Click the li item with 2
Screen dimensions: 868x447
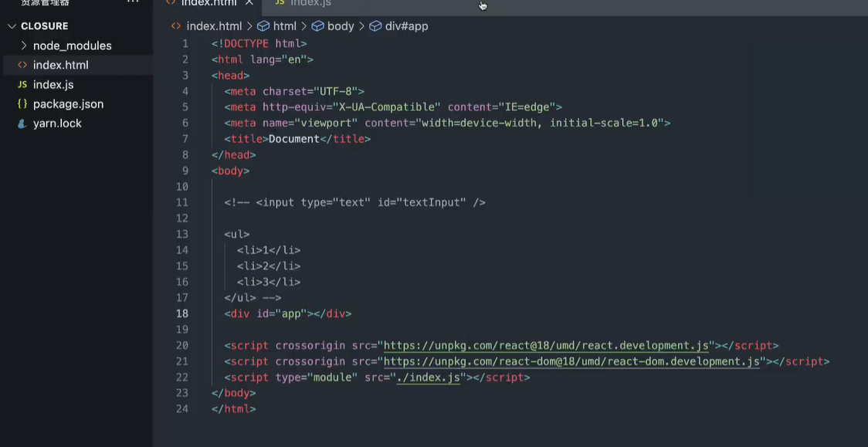pyautogui.click(x=269, y=266)
